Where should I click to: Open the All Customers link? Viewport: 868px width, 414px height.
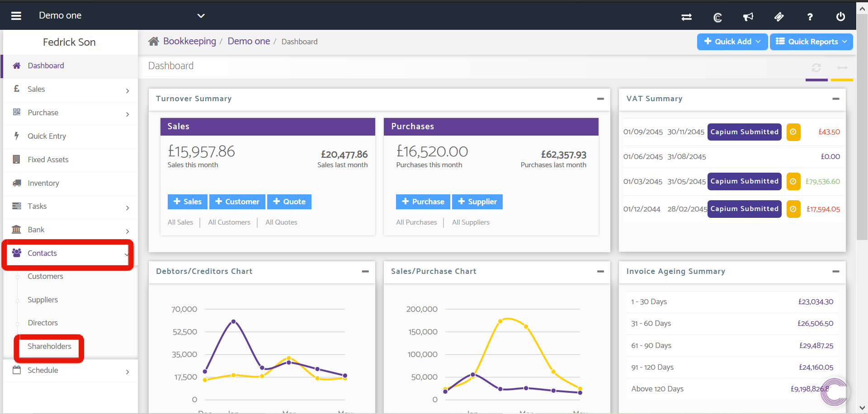point(229,222)
